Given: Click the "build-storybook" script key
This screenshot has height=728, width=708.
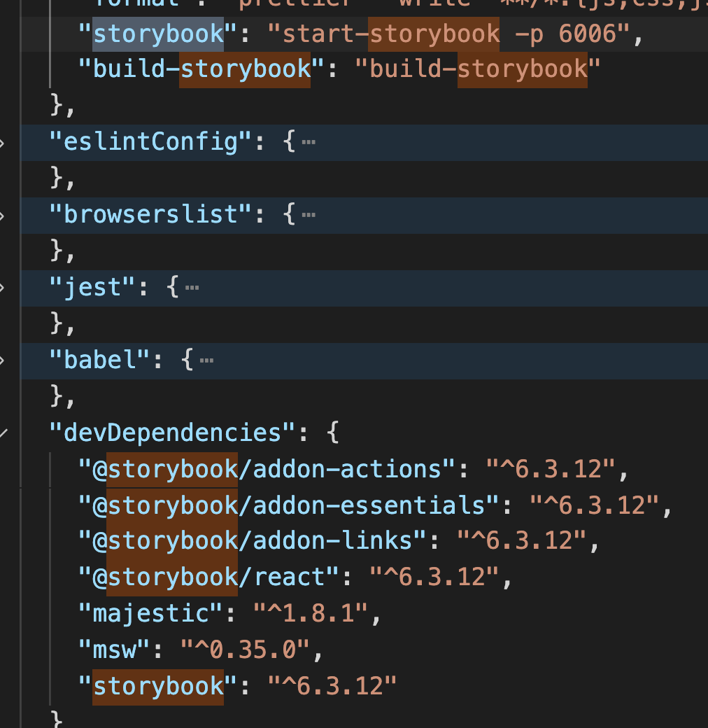Looking at the screenshot, I should [201, 69].
